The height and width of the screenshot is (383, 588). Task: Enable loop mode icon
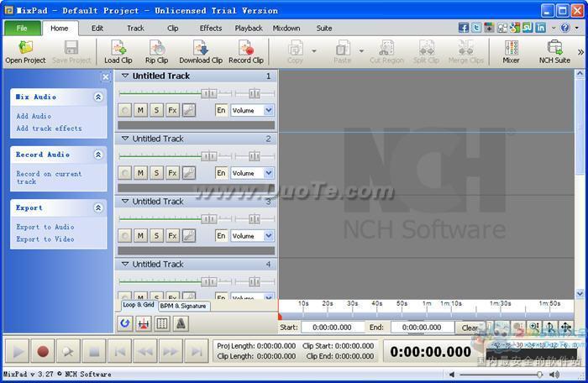pyautogui.click(x=125, y=323)
